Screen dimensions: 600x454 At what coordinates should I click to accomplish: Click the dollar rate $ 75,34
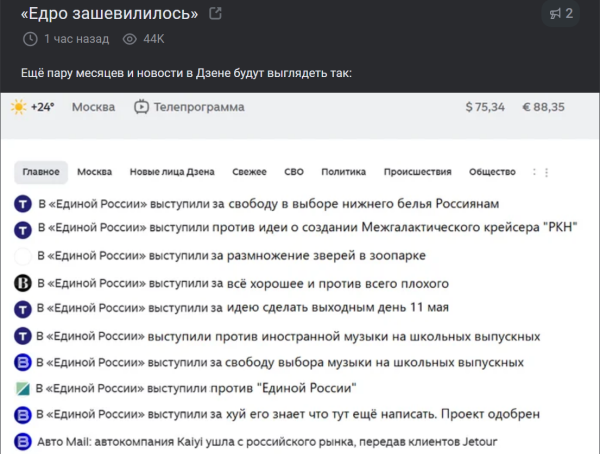click(485, 107)
